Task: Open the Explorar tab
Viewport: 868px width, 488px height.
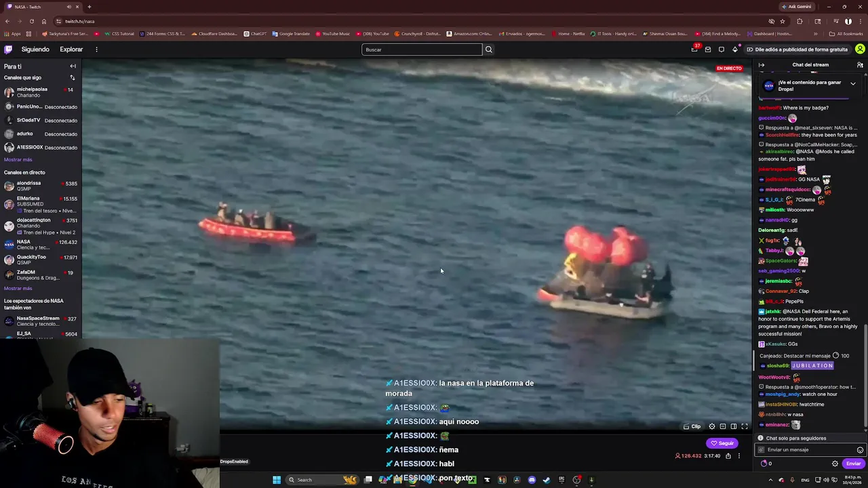Action: pyautogui.click(x=71, y=49)
